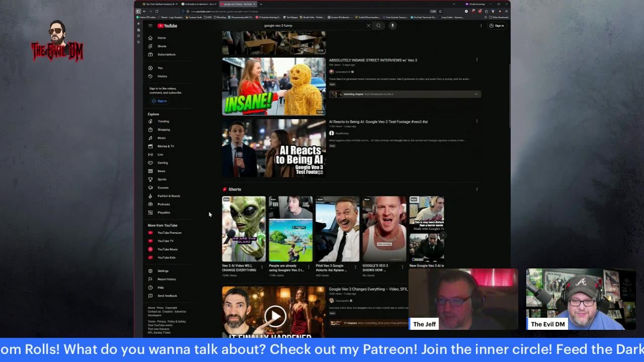Open 'People are already using Google's Veo 3' short
Screen dimensions: 644x362
(290, 229)
